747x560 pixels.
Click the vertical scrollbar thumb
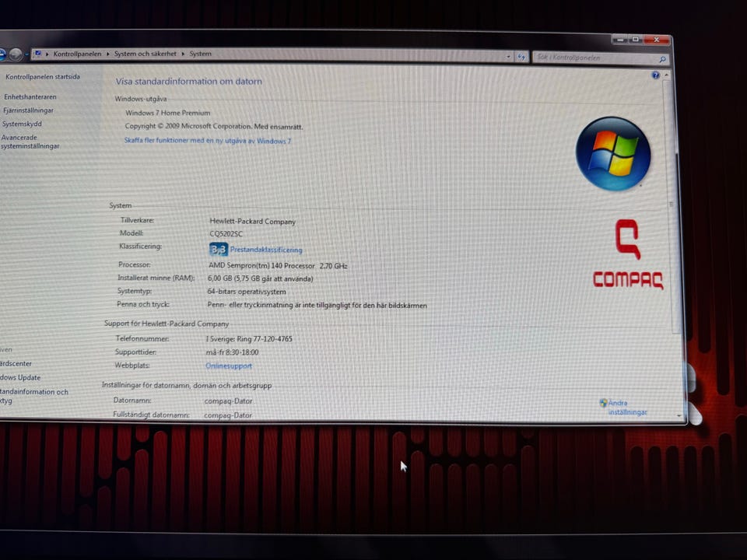click(672, 207)
